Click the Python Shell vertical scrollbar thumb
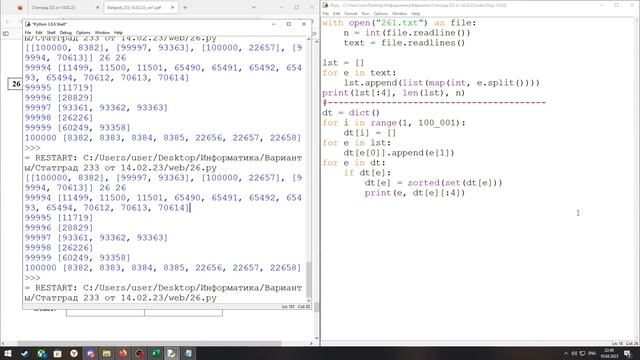The height and width of the screenshot is (360, 640). tap(309, 280)
